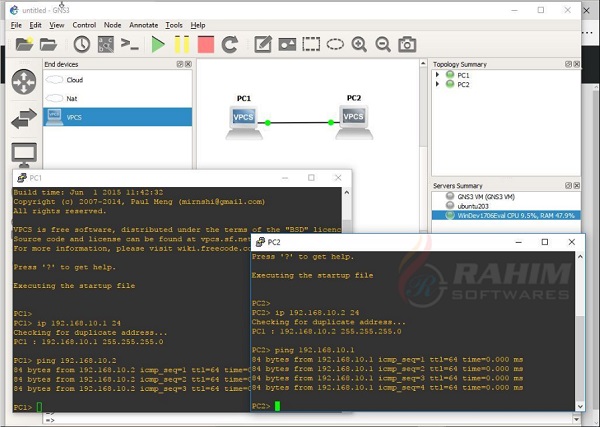Close the End devices panel

pyautogui.click(x=188, y=64)
